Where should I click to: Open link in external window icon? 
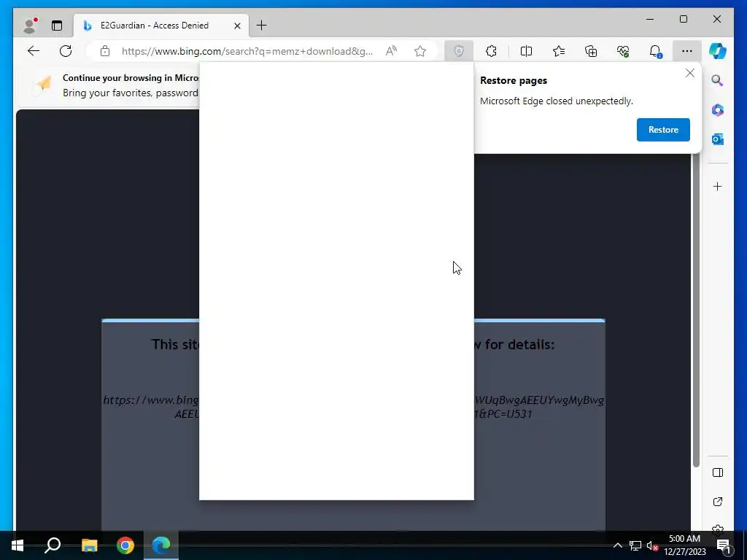718,502
